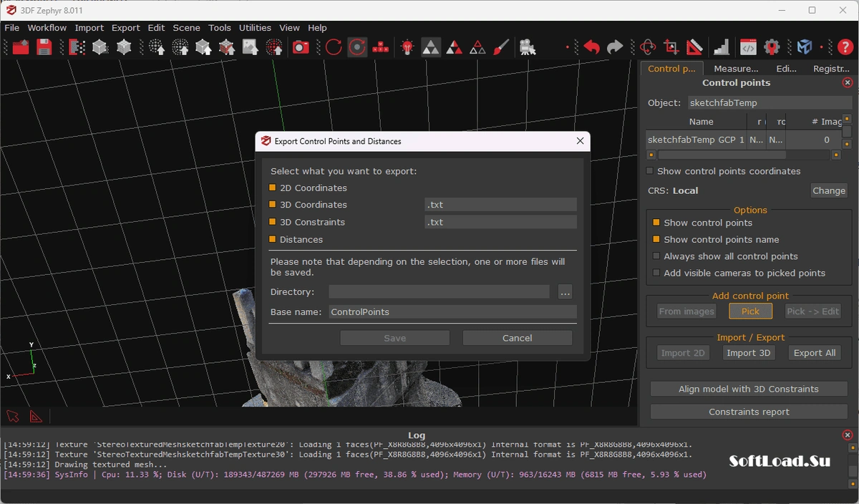
Task: Toggle Show control points option
Action: click(656, 223)
